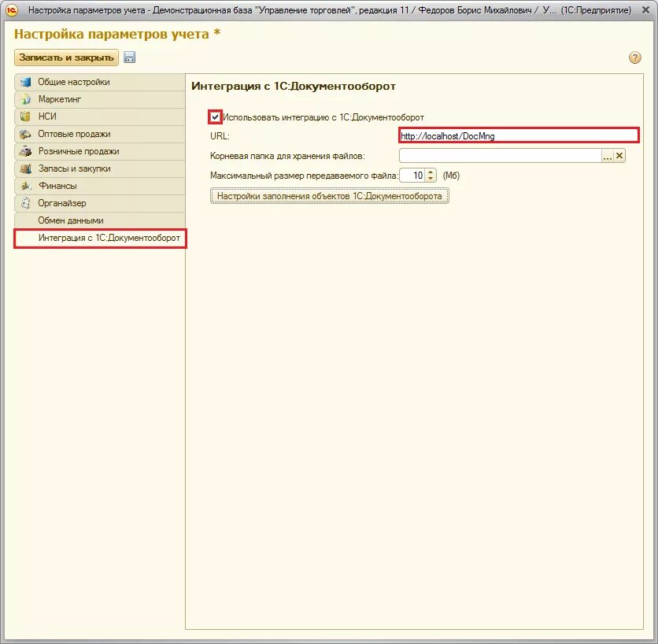Open Настройки заполнения объектов 1С:Документооборота

(x=330, y=196)
